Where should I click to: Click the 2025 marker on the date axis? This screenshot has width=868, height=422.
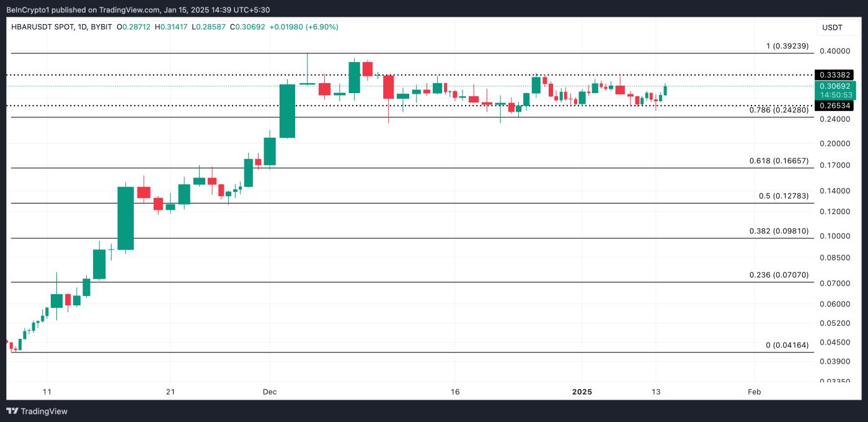[x=582, y=392]
